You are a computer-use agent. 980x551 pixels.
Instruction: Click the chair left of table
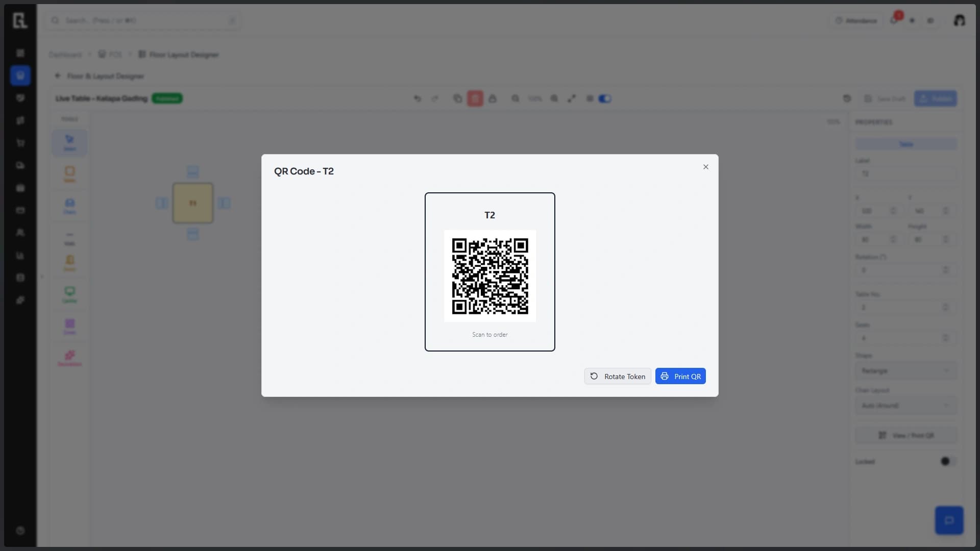[x=162, y=203]
